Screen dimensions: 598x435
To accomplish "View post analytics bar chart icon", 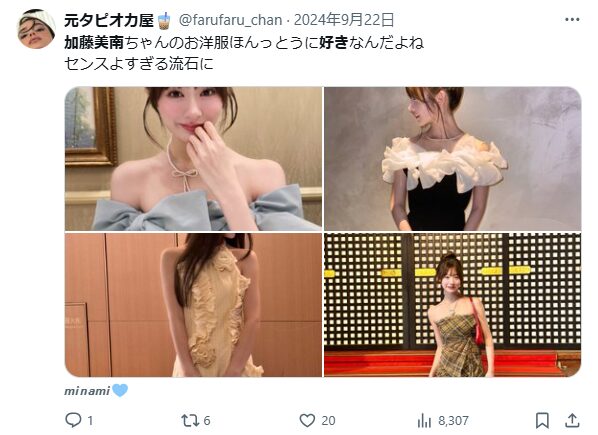I will (424, 421).
